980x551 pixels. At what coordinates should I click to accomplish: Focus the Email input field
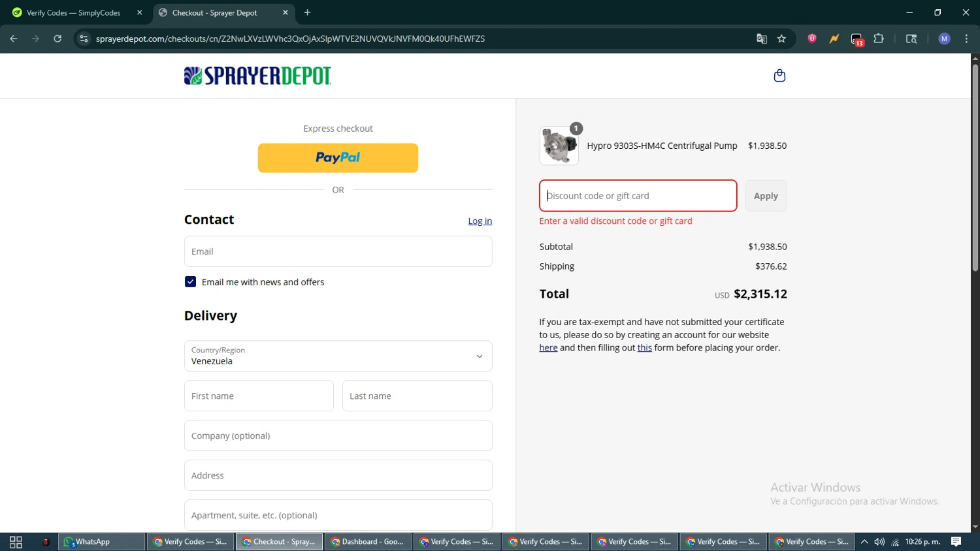pos(338,251)
